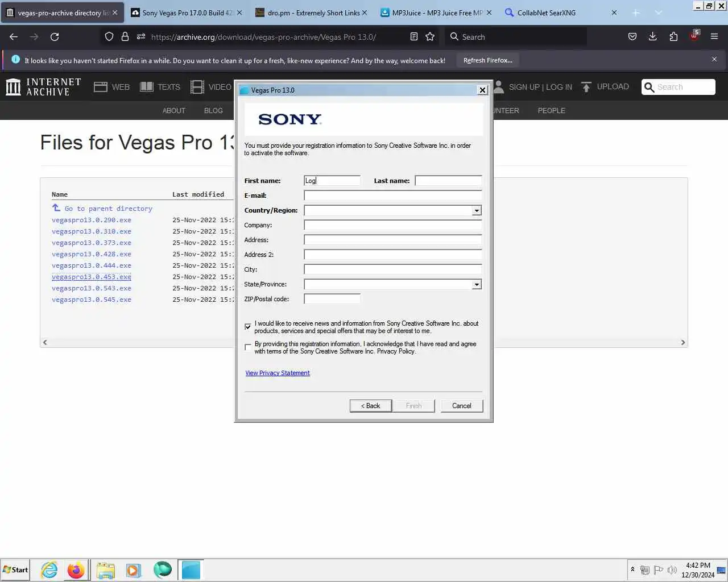Open the Archive WEB section icon

pos(101,87)
